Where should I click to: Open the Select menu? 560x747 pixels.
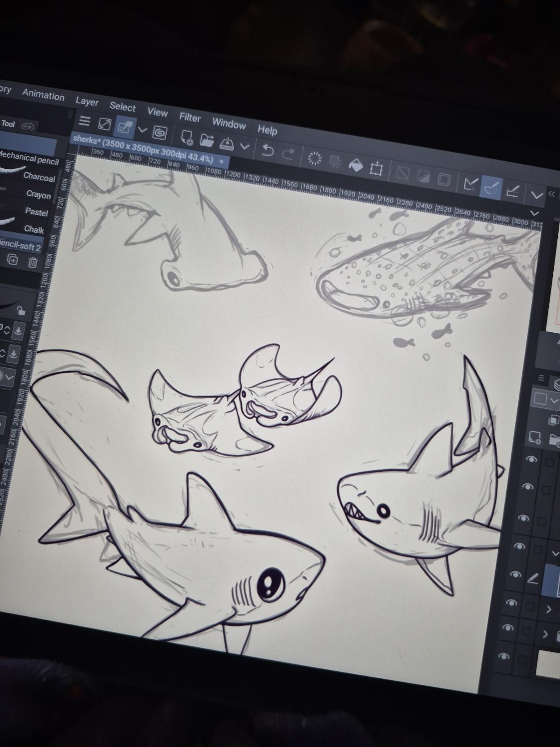pyautogui.click(x=123, y=107)
